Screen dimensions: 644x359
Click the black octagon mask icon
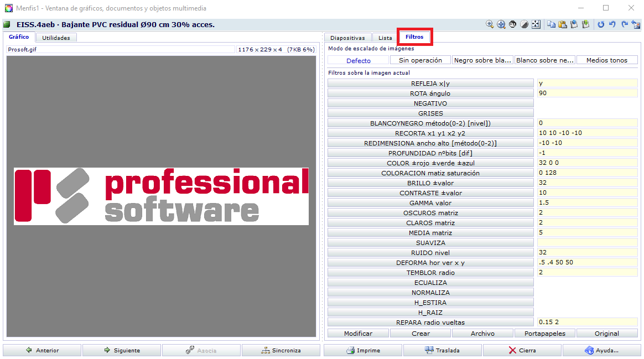pyautogui.click(x=512, y=25)
